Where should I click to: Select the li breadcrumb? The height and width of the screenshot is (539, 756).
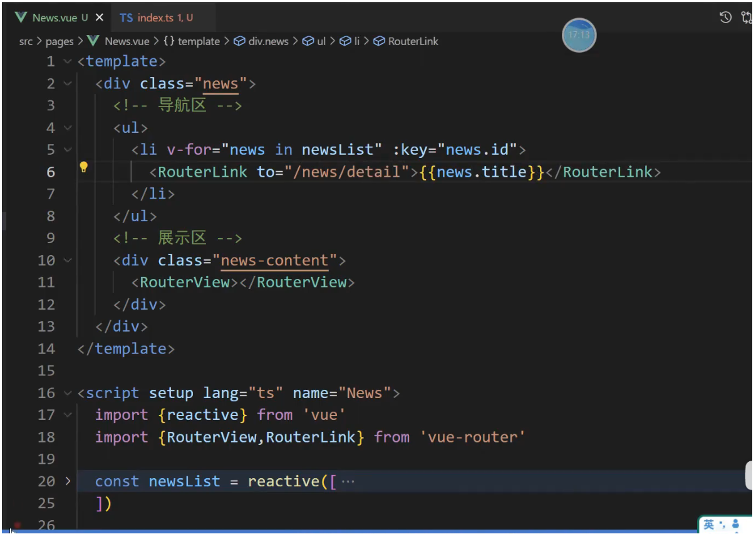(x=357, y=41)
